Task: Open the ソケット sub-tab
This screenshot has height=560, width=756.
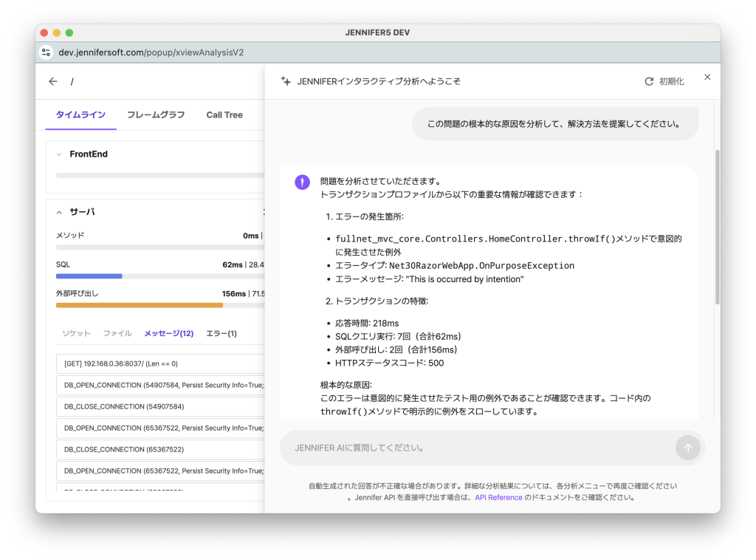Action: pos(76,333)
